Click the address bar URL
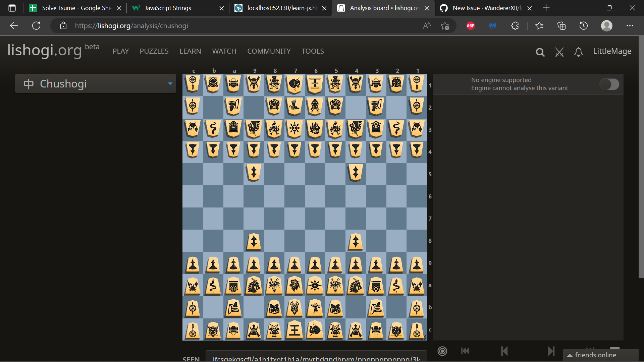644x362 pixels. [131, 26]
